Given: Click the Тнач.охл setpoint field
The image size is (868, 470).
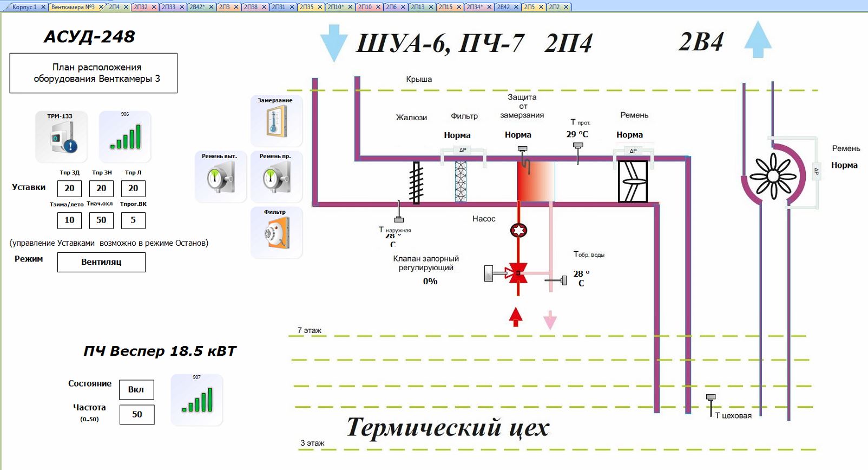Looking at the screenshot, I should (101, 220).
